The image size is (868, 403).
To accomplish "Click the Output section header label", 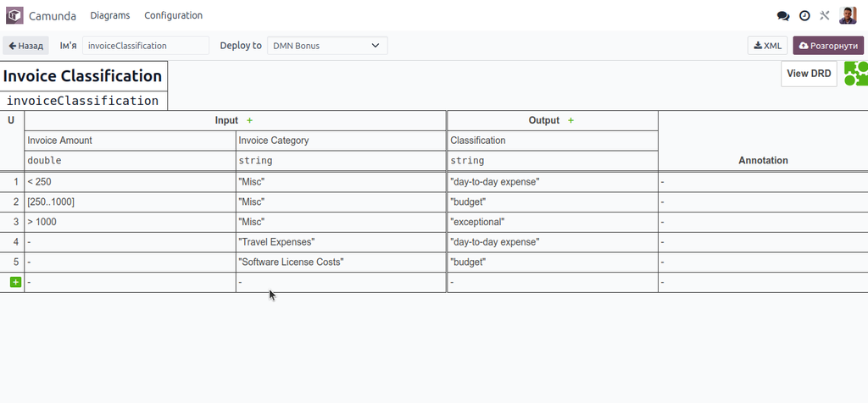I will [543, 120].
